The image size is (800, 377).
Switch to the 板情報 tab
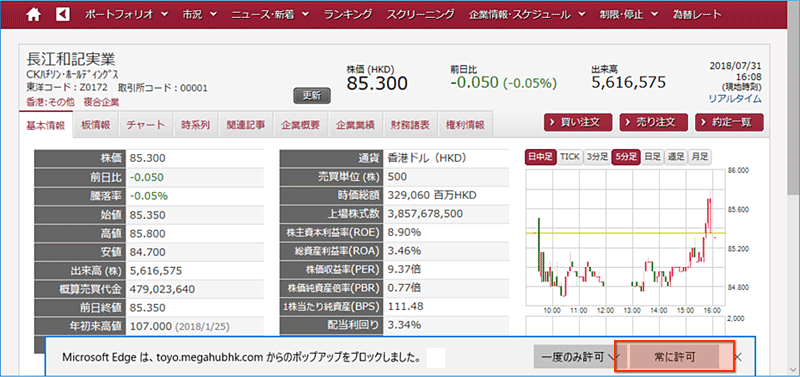pyautogui.click(x=95, y=125)
